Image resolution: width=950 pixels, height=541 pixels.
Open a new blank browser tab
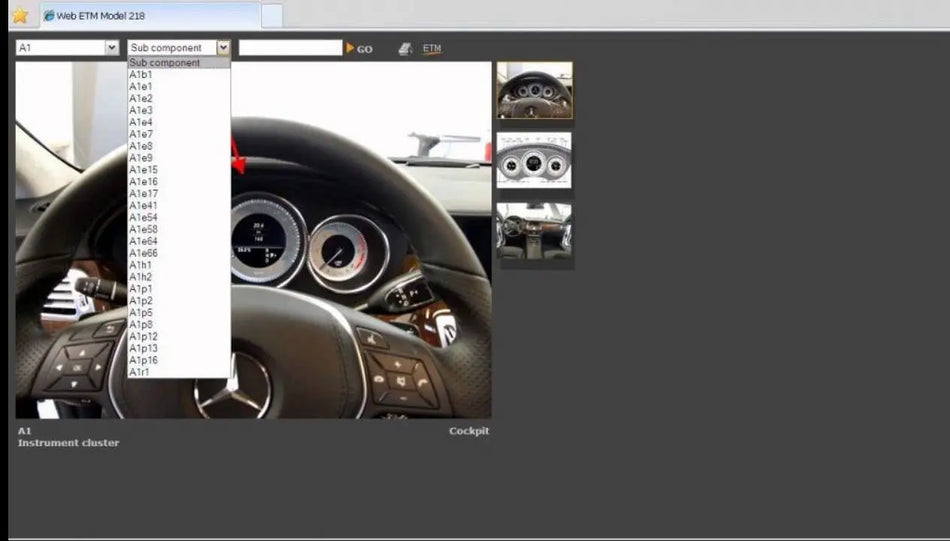pyautogui.click(x=271, y=16)
